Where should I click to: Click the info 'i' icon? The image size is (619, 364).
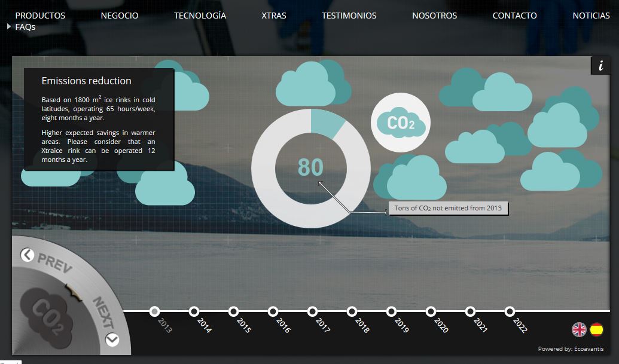[600, 66]
